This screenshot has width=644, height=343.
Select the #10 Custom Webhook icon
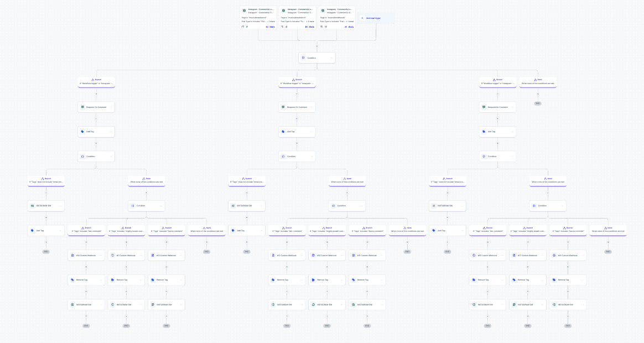tap(72, 255)
